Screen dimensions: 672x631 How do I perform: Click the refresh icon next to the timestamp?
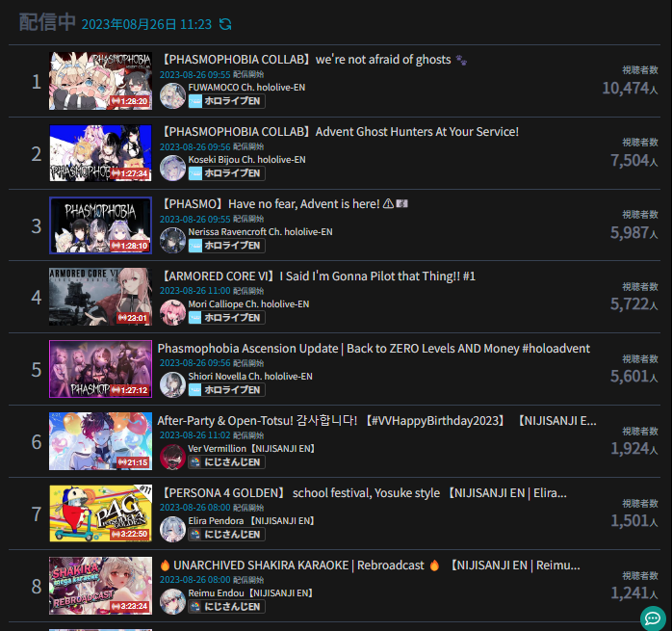tap(225, 24)
